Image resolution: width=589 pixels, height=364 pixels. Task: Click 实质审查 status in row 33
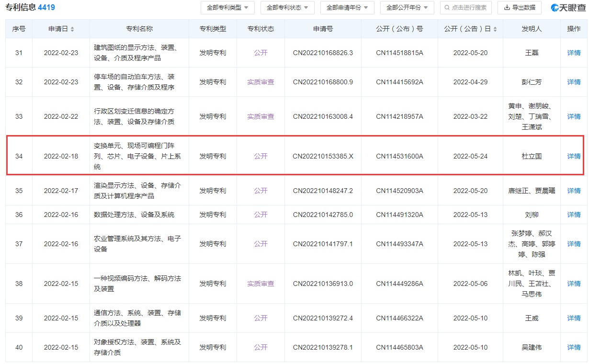[261, 116]
